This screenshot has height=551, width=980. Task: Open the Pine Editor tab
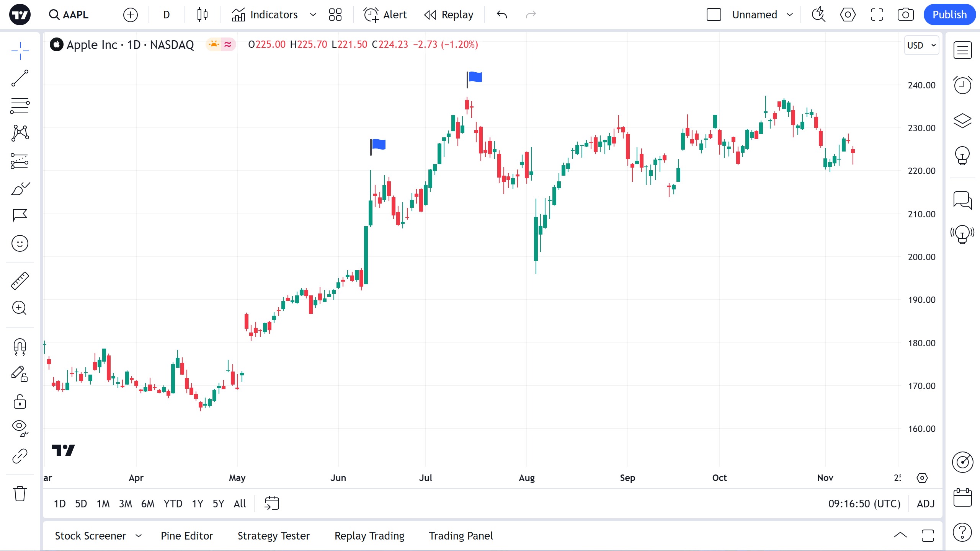point(187,536)
